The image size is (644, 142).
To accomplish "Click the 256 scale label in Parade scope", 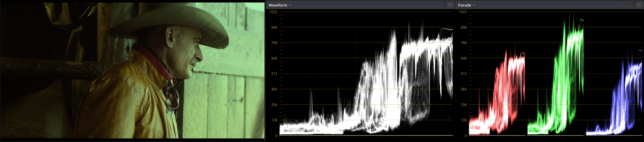I will [x=464, y=105].
